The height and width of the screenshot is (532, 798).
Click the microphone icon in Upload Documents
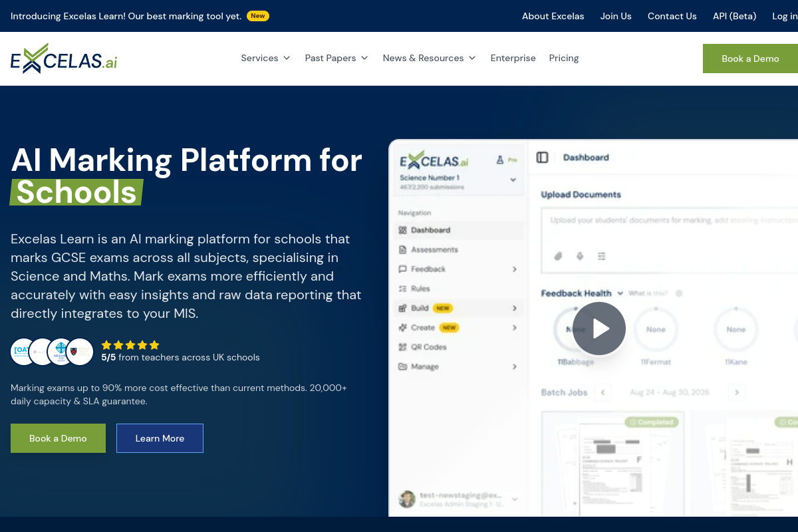coord(580,256)
